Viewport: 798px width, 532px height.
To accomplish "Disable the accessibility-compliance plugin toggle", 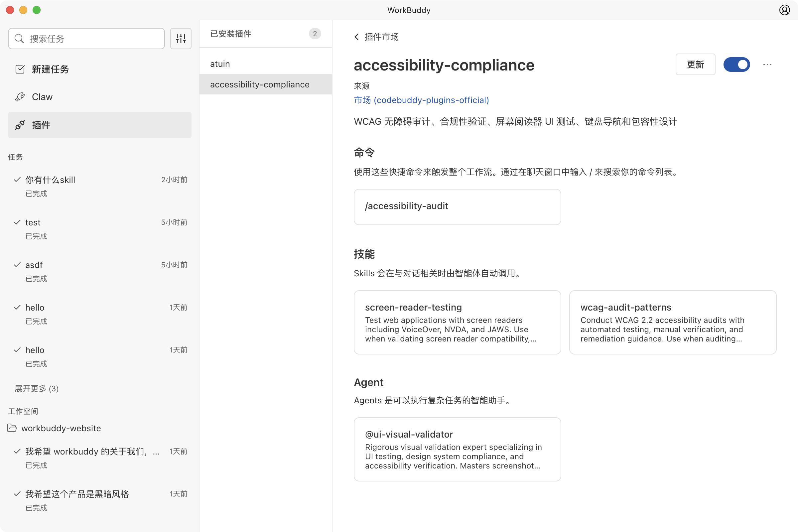I will click(736, 65).
